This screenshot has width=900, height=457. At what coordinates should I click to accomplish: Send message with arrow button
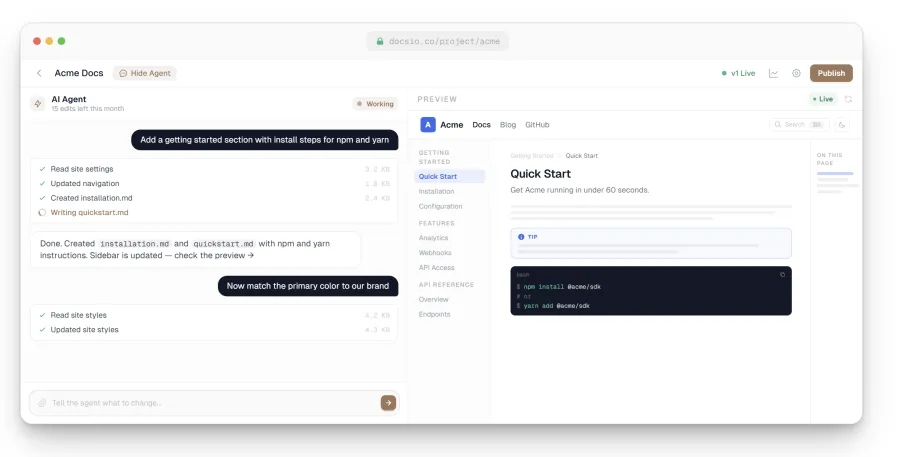pos(388,402)
